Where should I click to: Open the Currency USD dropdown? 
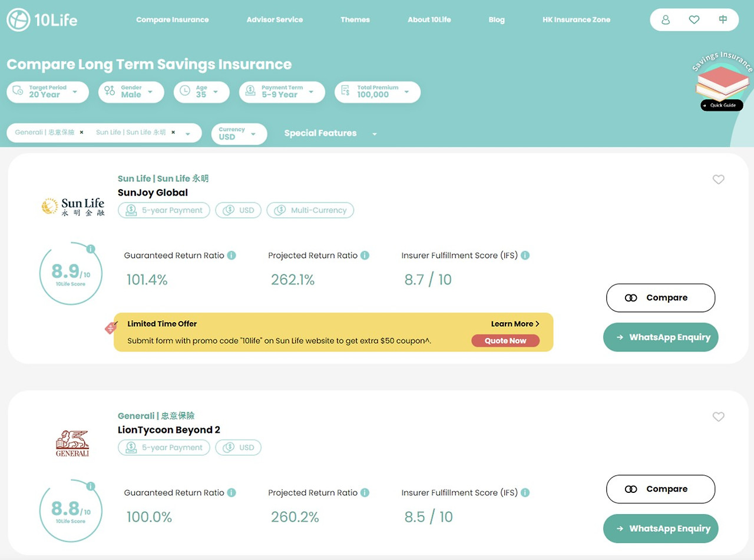coord(239,134)
